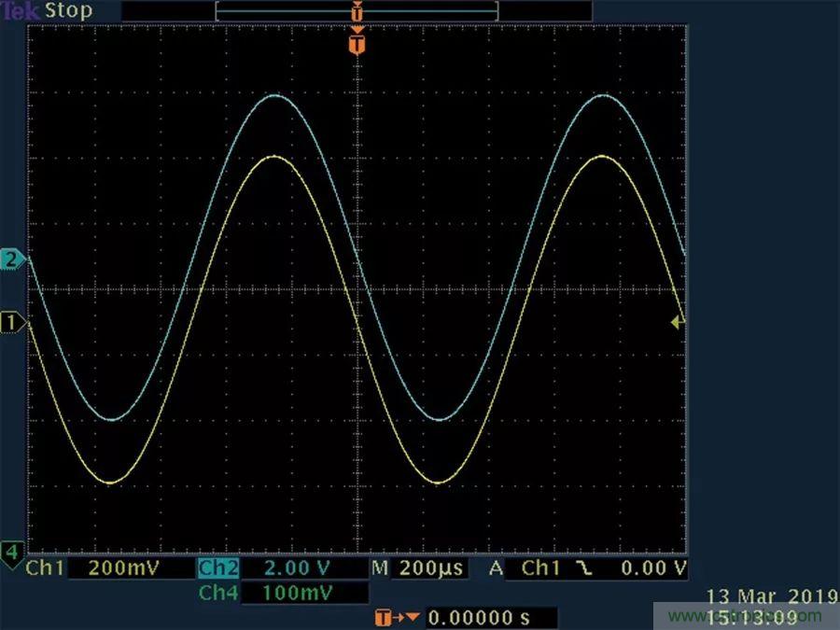Screen dimensions: 840x630
Task: Select the channel 4 ground reference marker
Action: coord(11,553)
